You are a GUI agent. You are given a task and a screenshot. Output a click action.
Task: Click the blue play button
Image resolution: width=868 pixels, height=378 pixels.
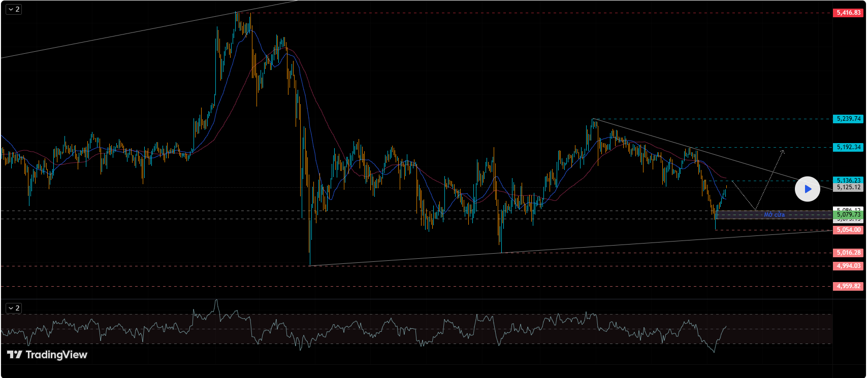[807, 189]
